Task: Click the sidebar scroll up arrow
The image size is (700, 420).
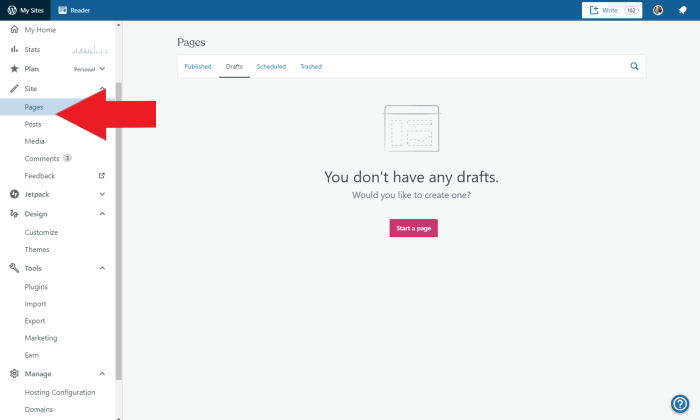Action: [x=118, y=25]
